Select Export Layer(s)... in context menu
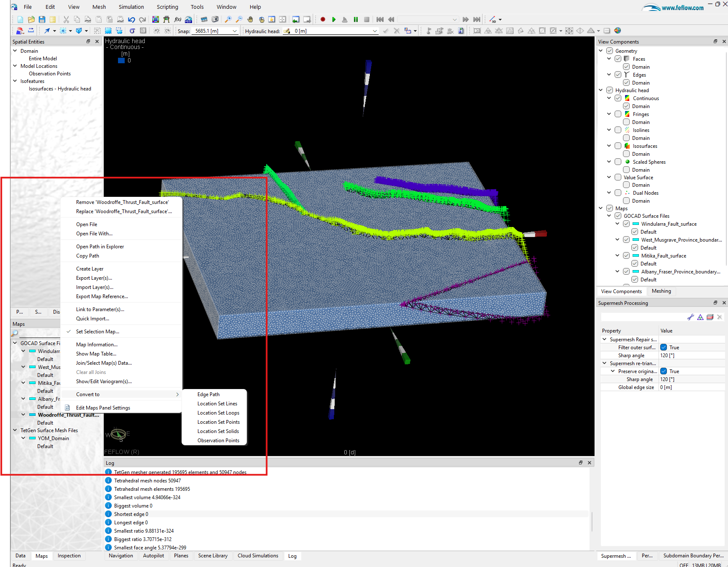This screenshot has height=567, width=728. click(94, 278)
